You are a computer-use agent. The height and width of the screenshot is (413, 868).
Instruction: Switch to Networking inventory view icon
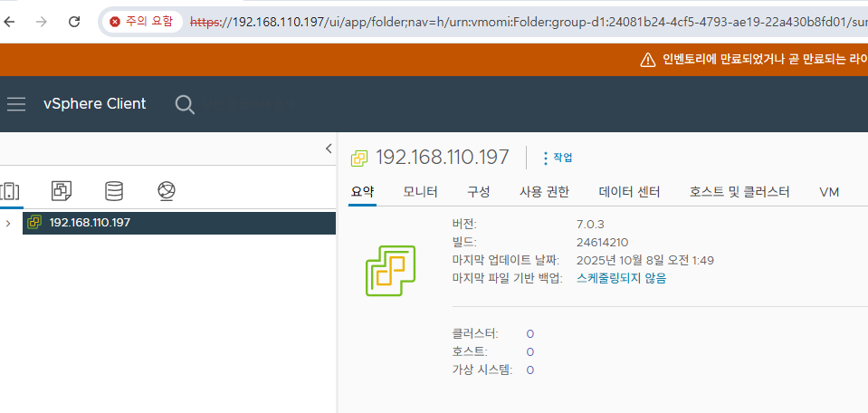[167, 191]
